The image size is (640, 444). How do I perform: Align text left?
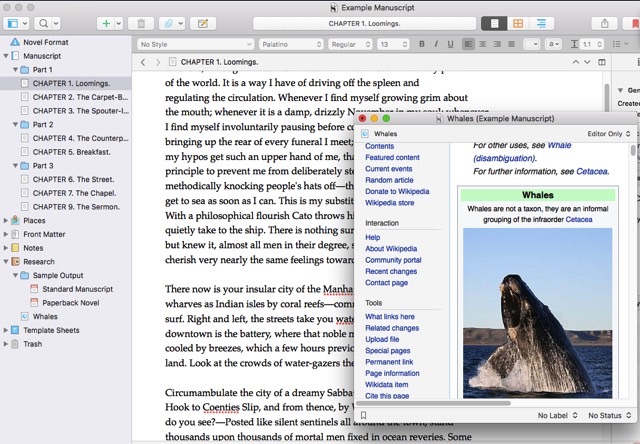click(468, 44)
